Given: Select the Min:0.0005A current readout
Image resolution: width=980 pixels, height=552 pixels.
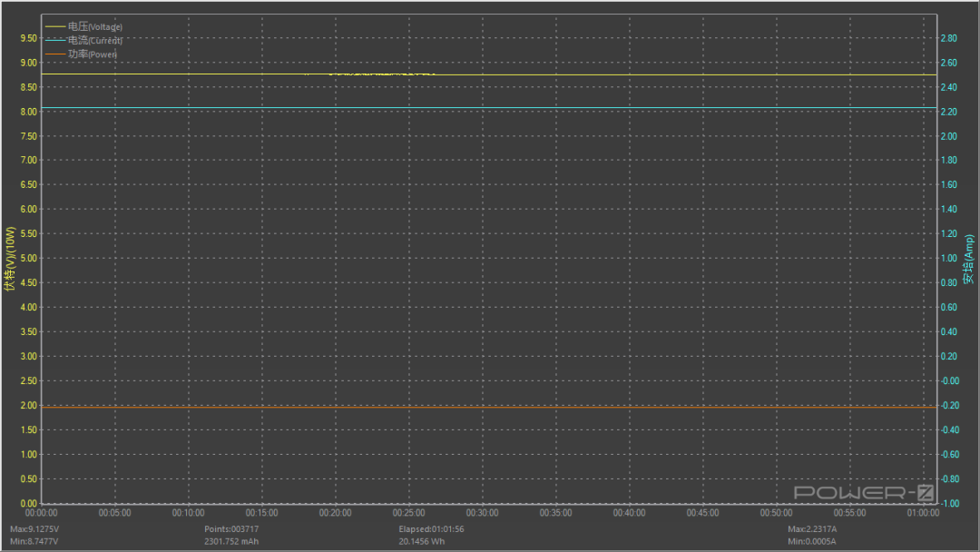Looking at the screenshot, I should point(811,541).
